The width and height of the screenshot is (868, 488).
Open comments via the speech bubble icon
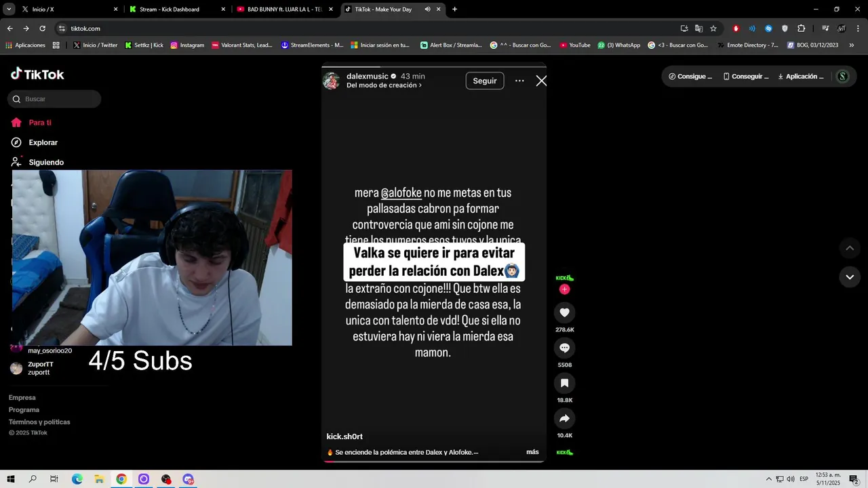click(x=564, y=348)
